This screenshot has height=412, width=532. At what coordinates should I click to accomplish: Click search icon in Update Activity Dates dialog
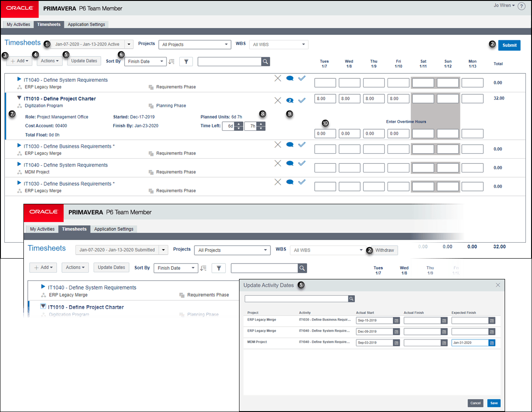pos(352,299)
